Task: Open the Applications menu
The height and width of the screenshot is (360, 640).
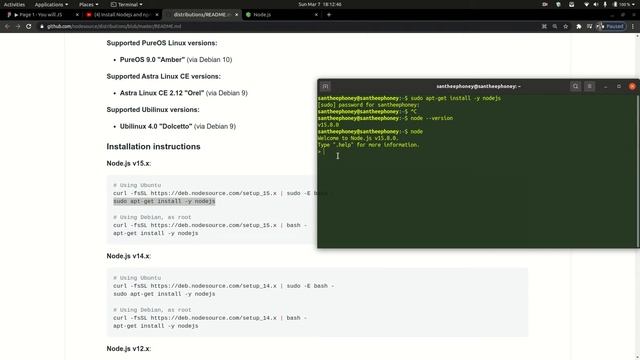Action: 51,4
